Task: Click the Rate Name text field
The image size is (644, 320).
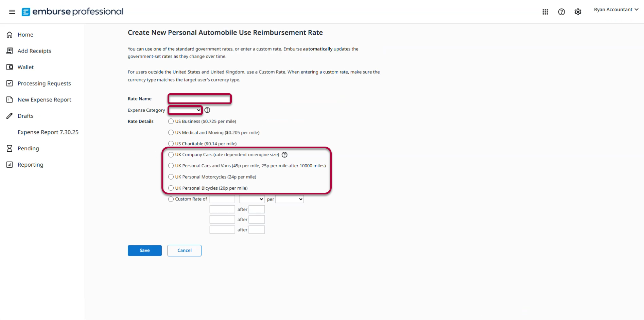Action: pos(200,99)
